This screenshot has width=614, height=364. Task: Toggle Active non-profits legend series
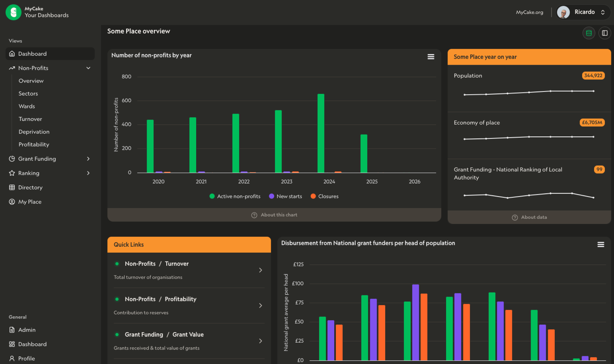point(235,196)
